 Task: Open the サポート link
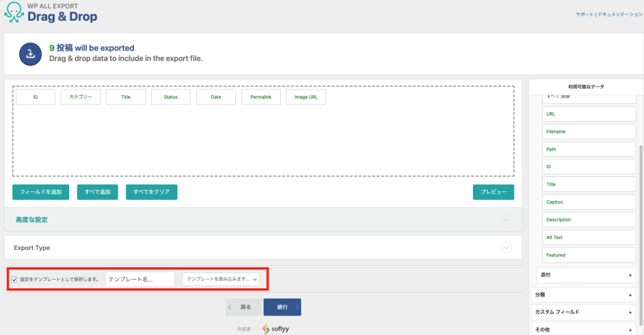click(x=584, y=14)
